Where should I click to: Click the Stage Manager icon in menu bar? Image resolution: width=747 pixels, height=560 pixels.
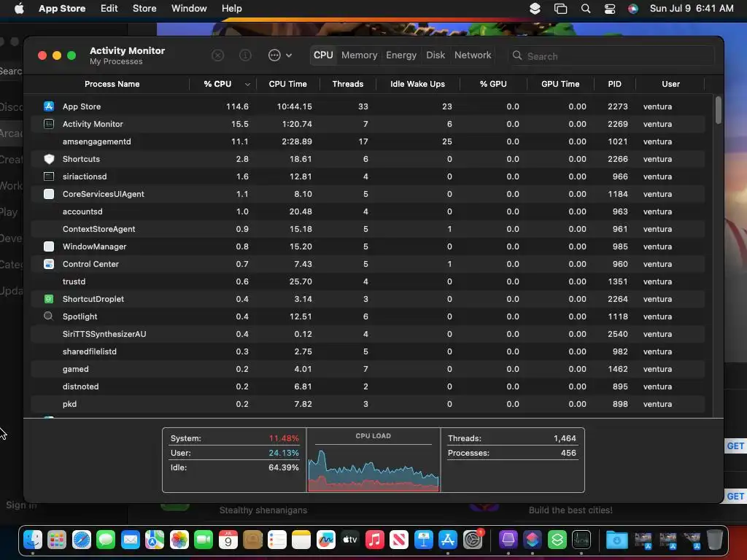pos(561,9)
